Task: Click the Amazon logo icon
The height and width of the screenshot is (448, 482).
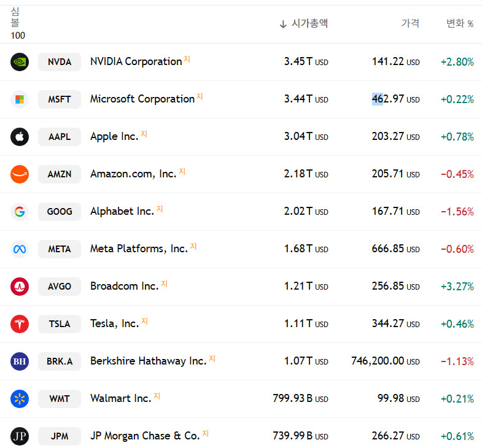Action: 20,174
